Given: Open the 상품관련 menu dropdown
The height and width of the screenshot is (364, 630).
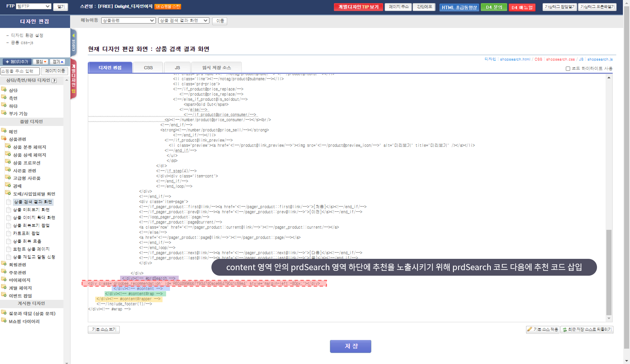Looking at the screenshot, I should (x=128, y=20).
